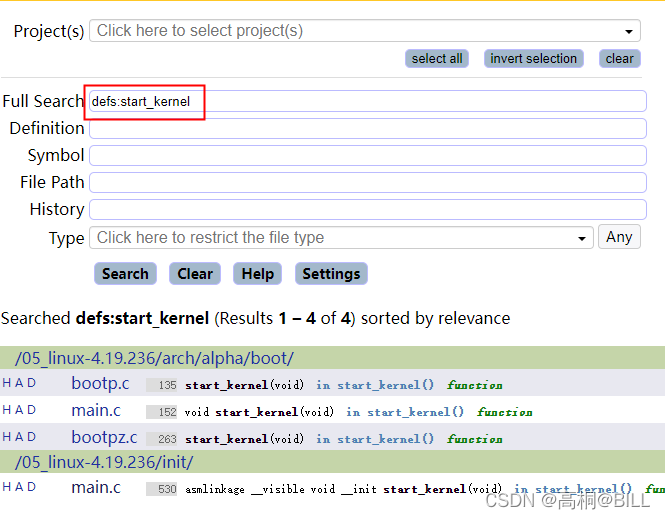Open main.c in the arch/alpha/boot results
The height and width of the screenshot is (519, 665).
[96, 410]
